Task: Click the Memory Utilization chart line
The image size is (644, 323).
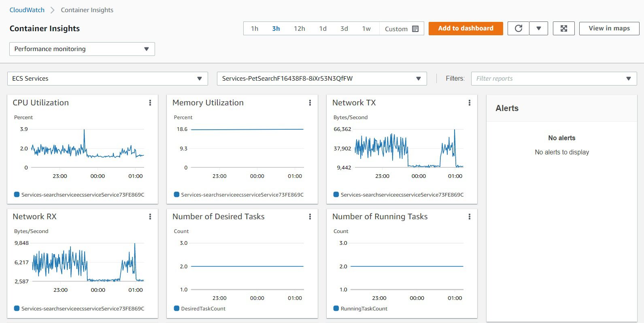Action: pos(247,129)
